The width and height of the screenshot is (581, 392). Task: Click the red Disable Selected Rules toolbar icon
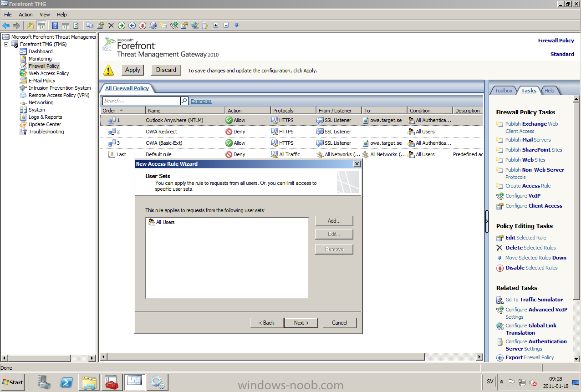tap(143, 25)
